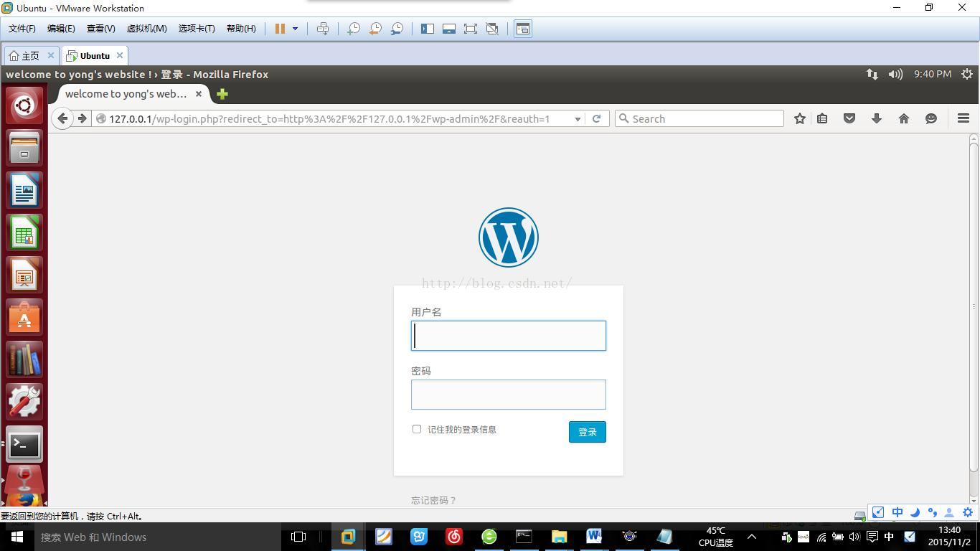
Task: Open the 文件(F) menu
Action: pyautogui.click(x=22, y=29)
